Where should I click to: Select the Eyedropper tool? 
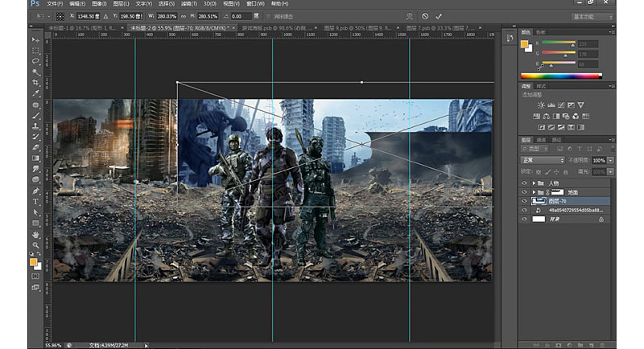tap(35, 93)
